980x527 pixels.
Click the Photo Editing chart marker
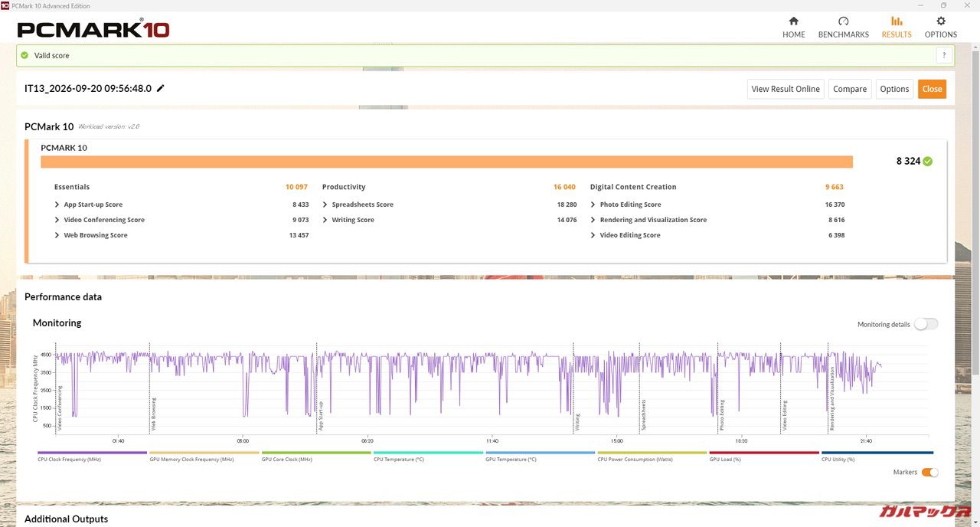tap(721, 415)
